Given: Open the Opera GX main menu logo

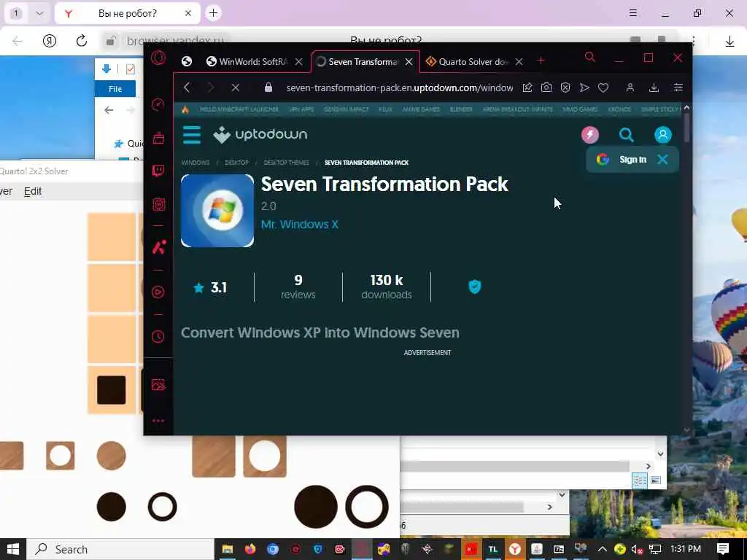Looking at the screenshot, I should click(158, 58).
